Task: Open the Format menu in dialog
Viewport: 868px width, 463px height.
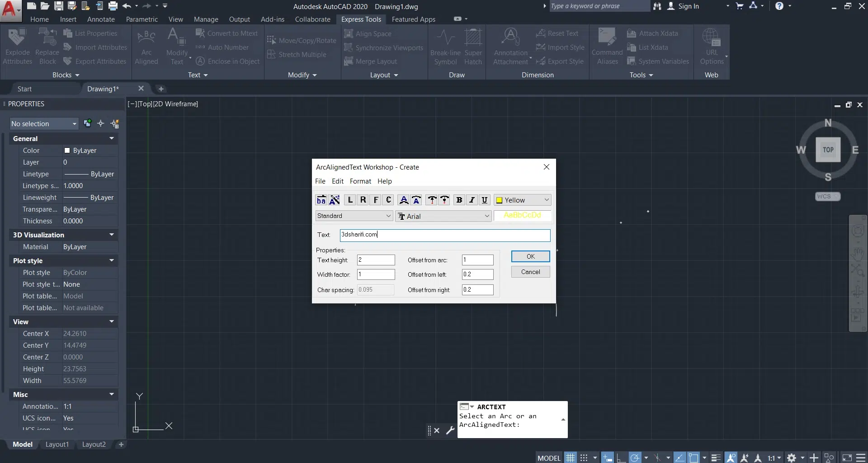Action: tap(360, 181)
